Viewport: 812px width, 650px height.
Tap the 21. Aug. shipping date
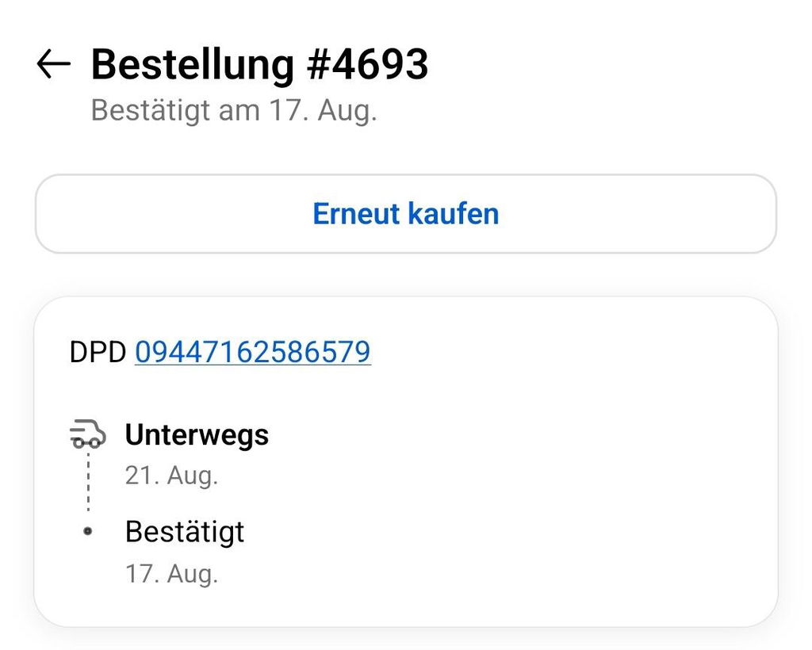171,476
